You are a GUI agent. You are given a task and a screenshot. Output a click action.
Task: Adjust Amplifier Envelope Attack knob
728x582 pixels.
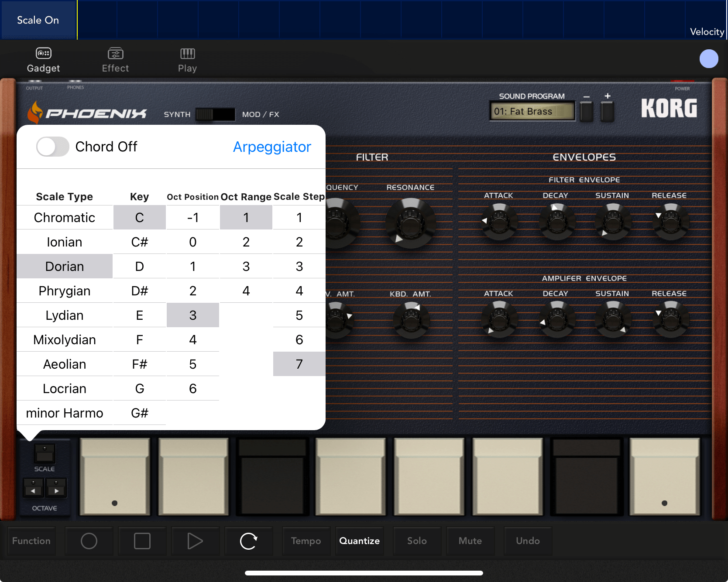click(499, 320)
